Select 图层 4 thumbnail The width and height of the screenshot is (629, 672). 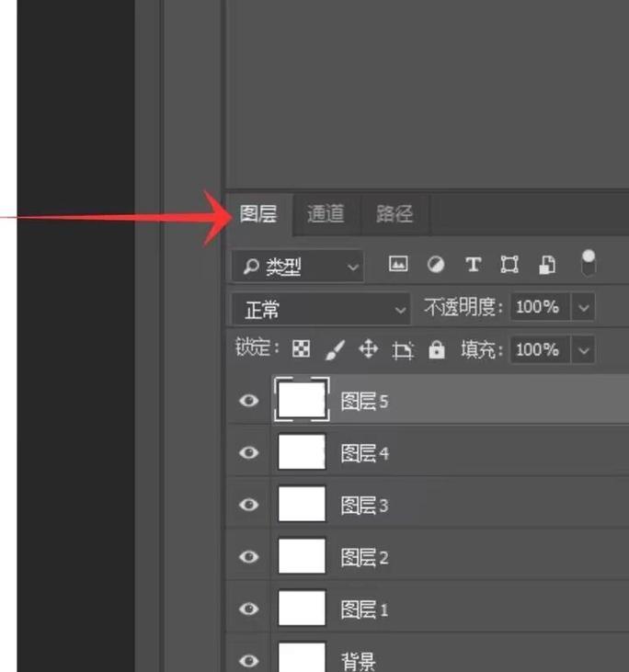302,451
